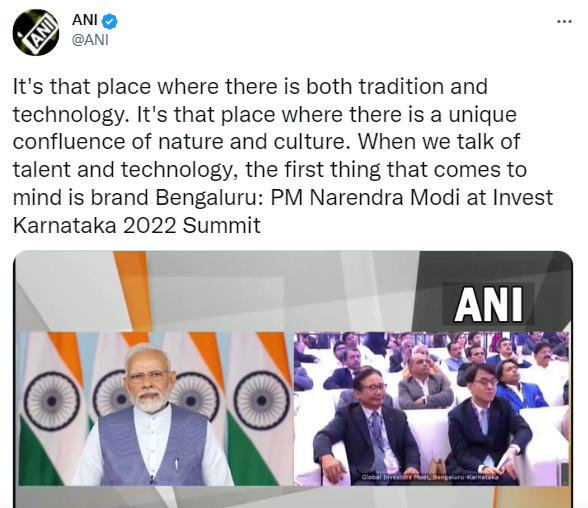This screenshot has height=508, width=588.
Task: Open the three-dot more options menu
Action: pos(564,21)
